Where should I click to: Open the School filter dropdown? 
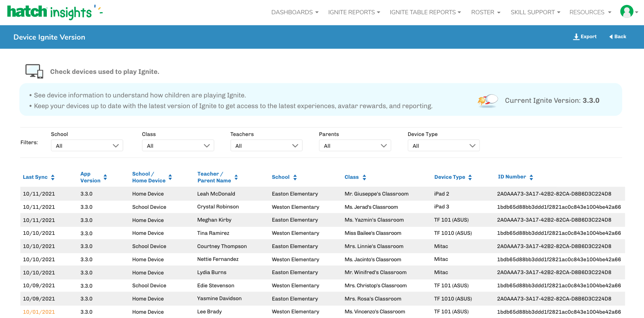click(87, 146)
